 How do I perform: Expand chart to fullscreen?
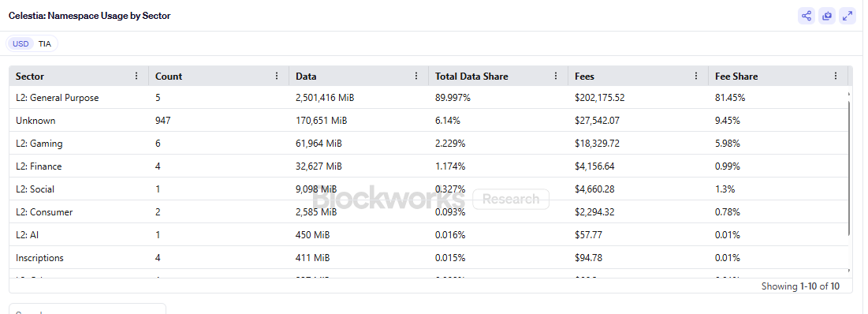[x=848, y=16]
